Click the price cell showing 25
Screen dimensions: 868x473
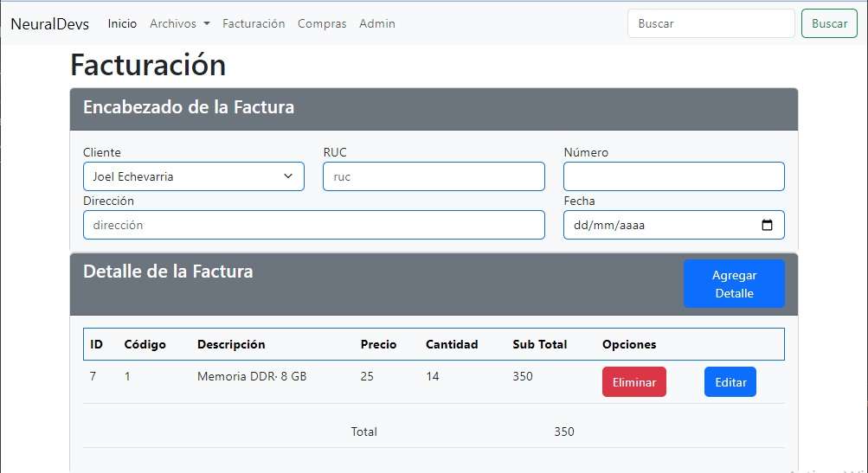pos(367,376)
